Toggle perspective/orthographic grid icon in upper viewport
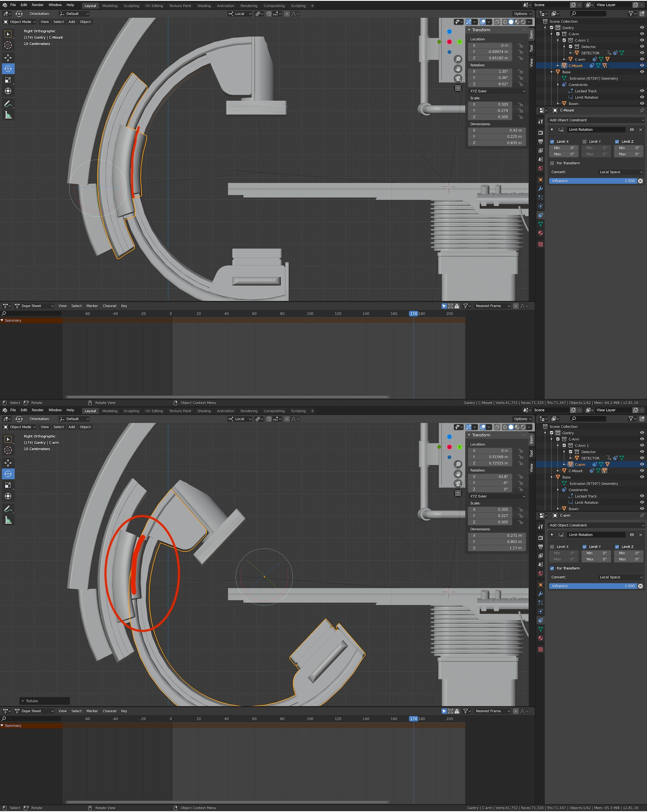This screenshot has width=647, height=812. [x=458, y=88]
